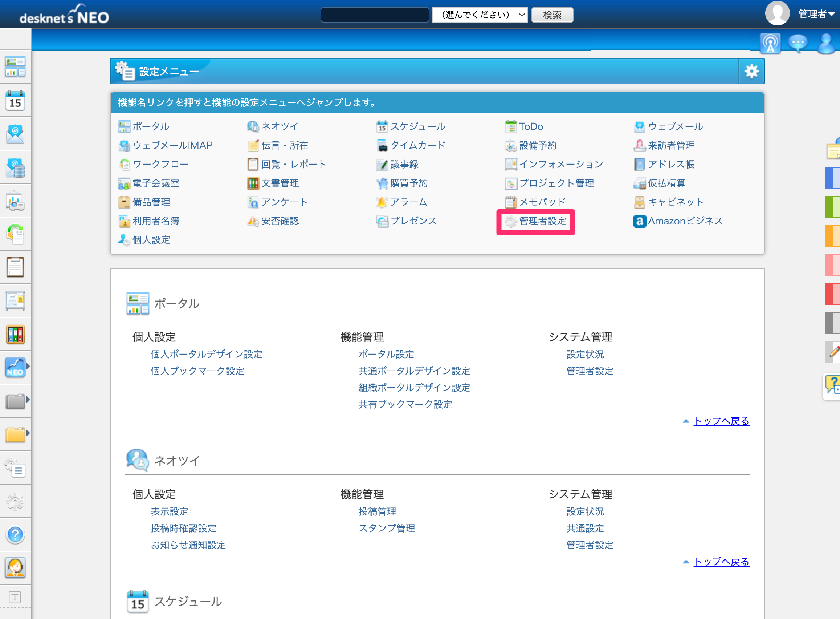This screenshot has width=840, height=619.
Task: Click the 検索 search button
Action: [552, 15]
